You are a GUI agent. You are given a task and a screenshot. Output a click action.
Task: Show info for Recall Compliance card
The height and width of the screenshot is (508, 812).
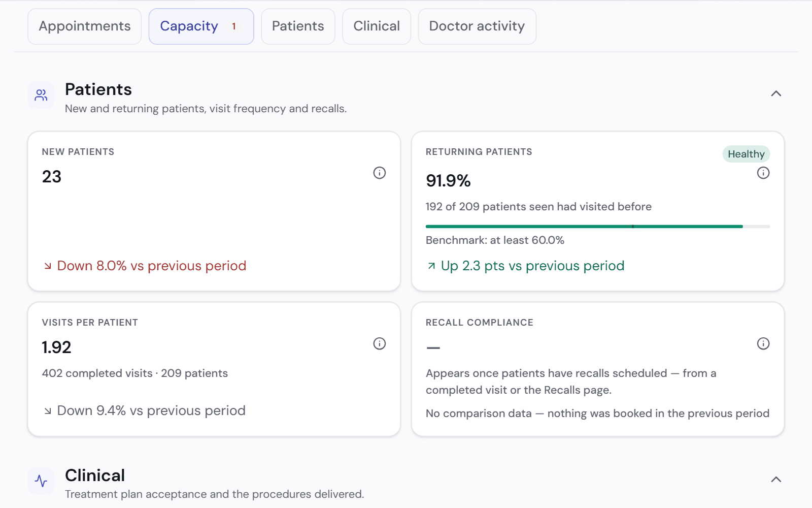[763, 343]
